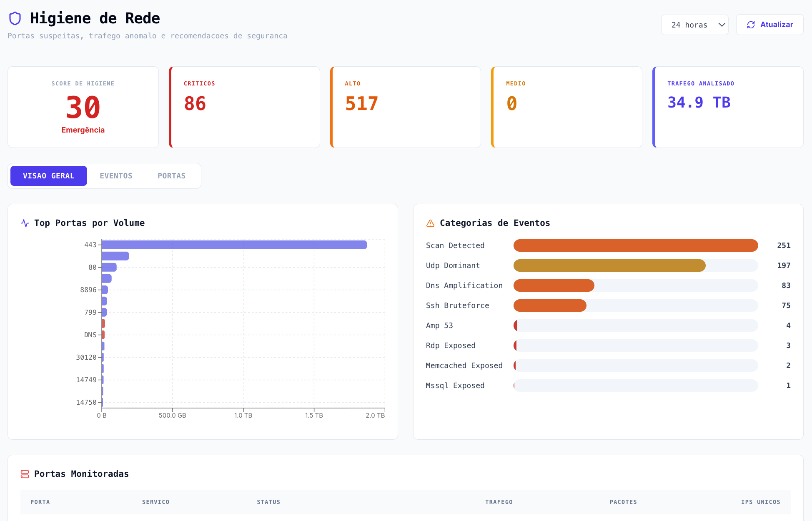Switch to the Eventos tab
Viewport: 812px width, 521px height.
pyautogui.click(x=116, y=175)
